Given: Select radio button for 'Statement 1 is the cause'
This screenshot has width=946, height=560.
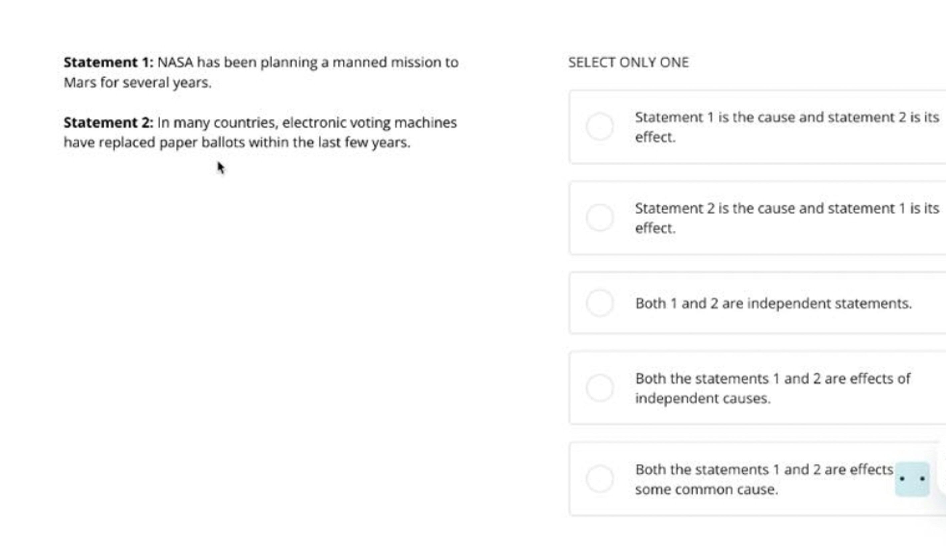Looking at the screenshot, I should tap(599, 126).
